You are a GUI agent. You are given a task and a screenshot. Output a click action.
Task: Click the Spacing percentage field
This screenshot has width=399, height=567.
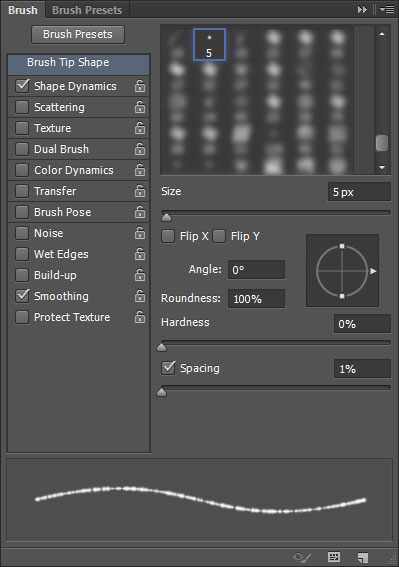tap(362, 369)
